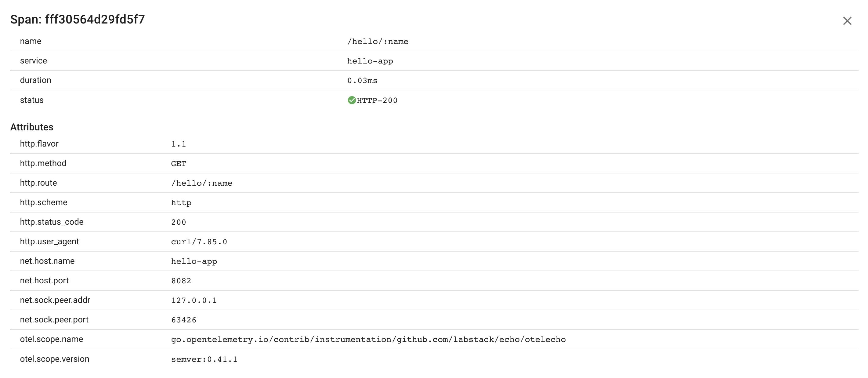Select the 127.0.0.1 peer address value
The width and height of the screenshot is (868, 378).
[194, 300]
